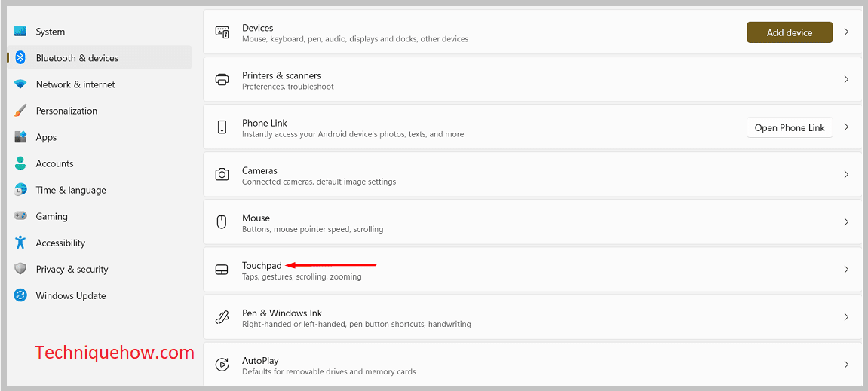Expand the AutoPlay row chevron
Screen dimensions: 868x391
[846, 365]
